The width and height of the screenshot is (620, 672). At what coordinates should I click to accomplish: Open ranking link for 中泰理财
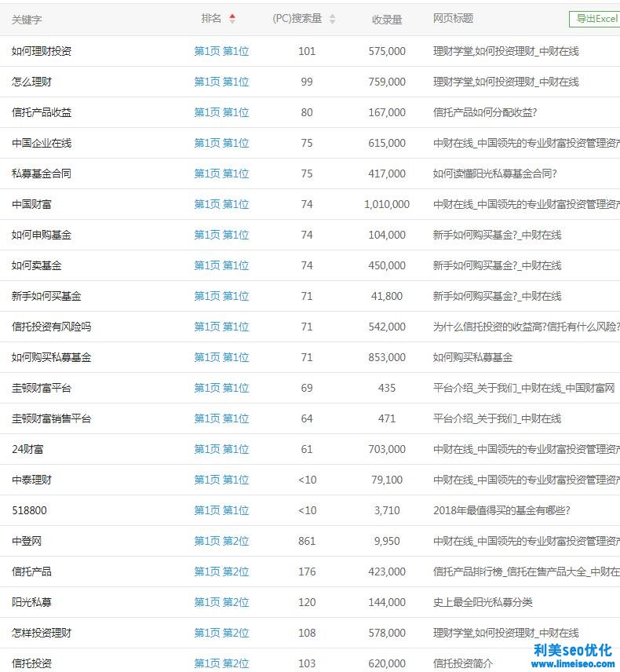tap(221, 480)
